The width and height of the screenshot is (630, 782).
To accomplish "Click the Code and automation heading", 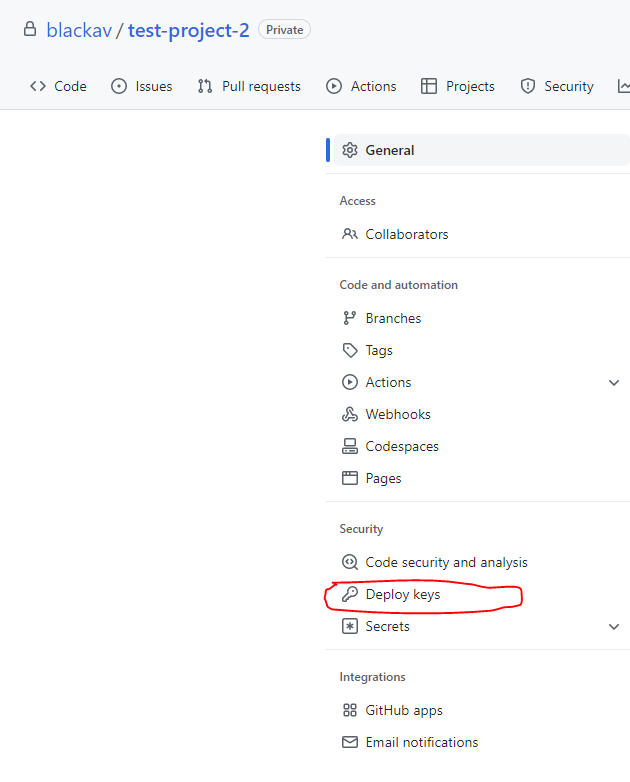I will click(x=399, y=285).
